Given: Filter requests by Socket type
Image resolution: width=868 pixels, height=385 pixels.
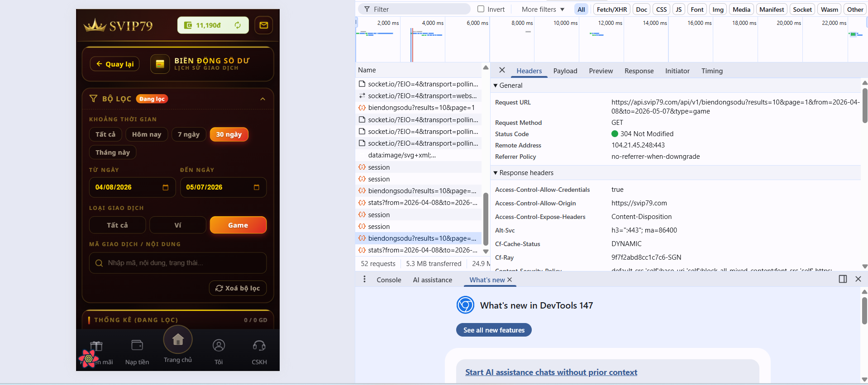Looking at the screenshot, I should click(x=802, y=9).
